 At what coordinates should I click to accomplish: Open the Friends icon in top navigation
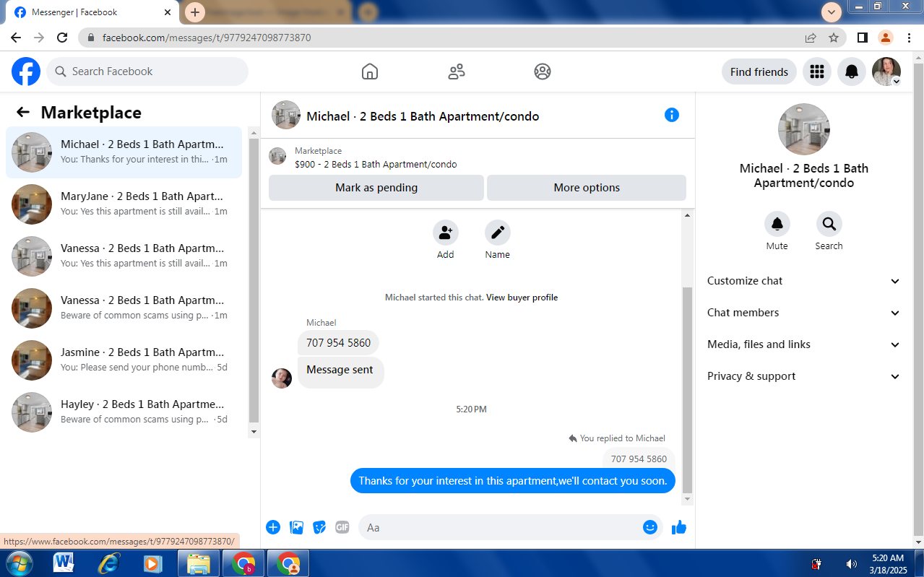[457, 71]
